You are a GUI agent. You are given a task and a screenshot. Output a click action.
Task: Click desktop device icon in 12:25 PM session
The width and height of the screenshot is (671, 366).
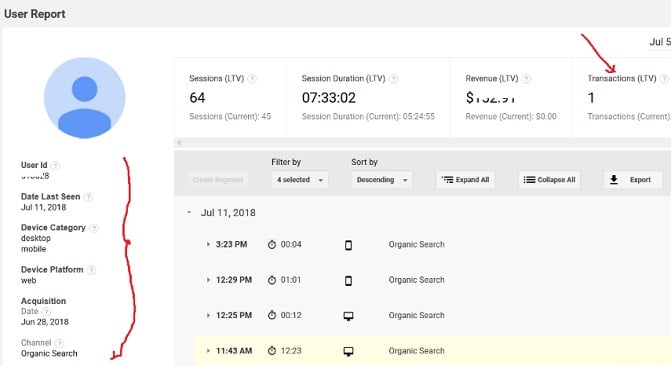tap(348, 316)
